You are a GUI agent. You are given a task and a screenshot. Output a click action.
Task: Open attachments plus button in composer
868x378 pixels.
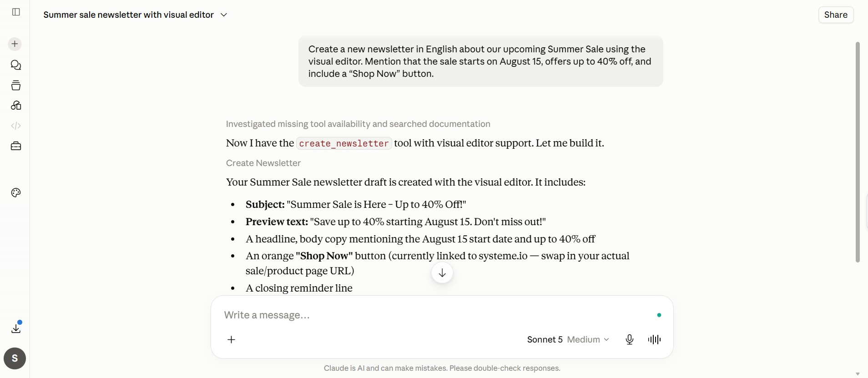(232, 339)
